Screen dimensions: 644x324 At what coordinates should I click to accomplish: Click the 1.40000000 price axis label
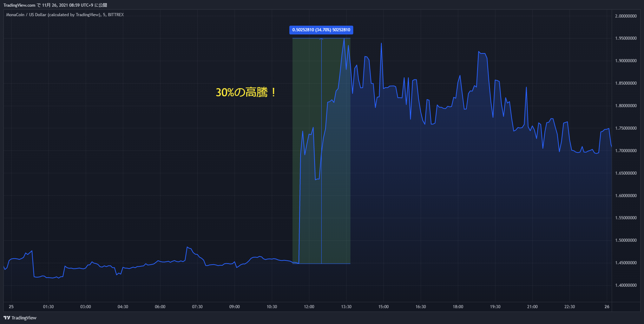(626, 285)
